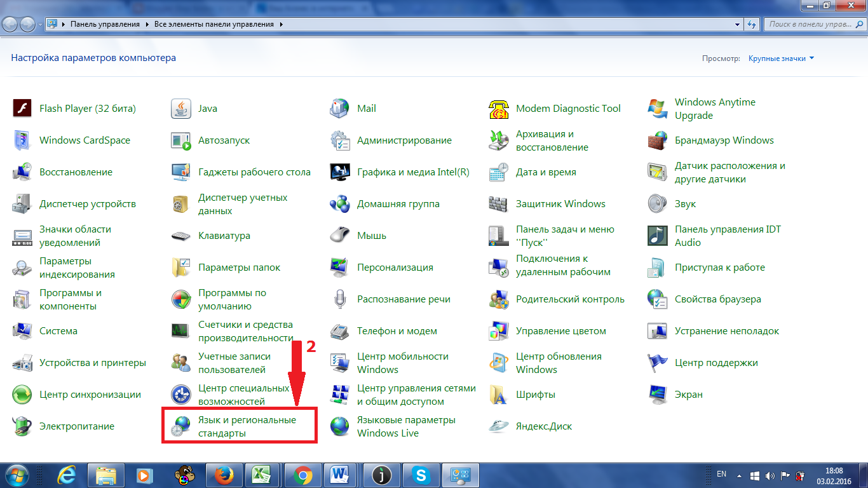The width and height of the screenshot is (868, 488).
Task: Click the Телефон и модем link
Action: (397, 331)
